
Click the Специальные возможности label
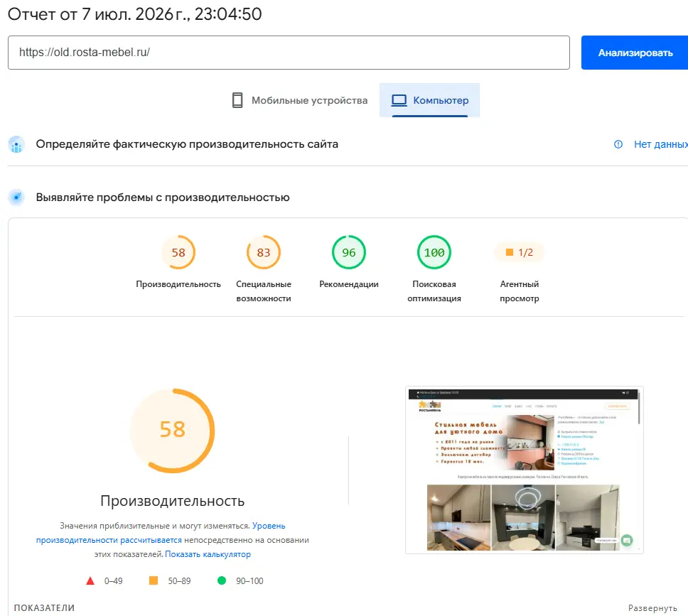(264, 291)
